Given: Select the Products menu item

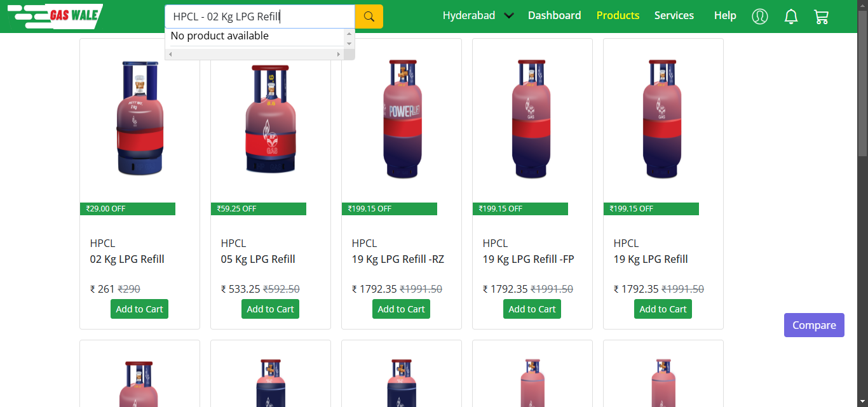Looking at the screenshot, I should [x=618, y=16].
